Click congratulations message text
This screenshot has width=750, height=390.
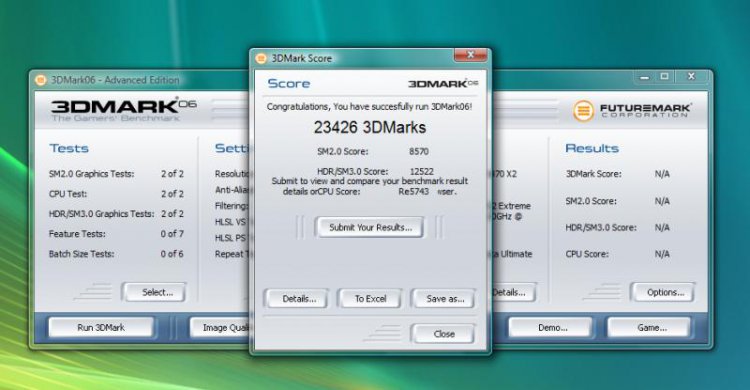pyautogui.click(x=369, y=107)
